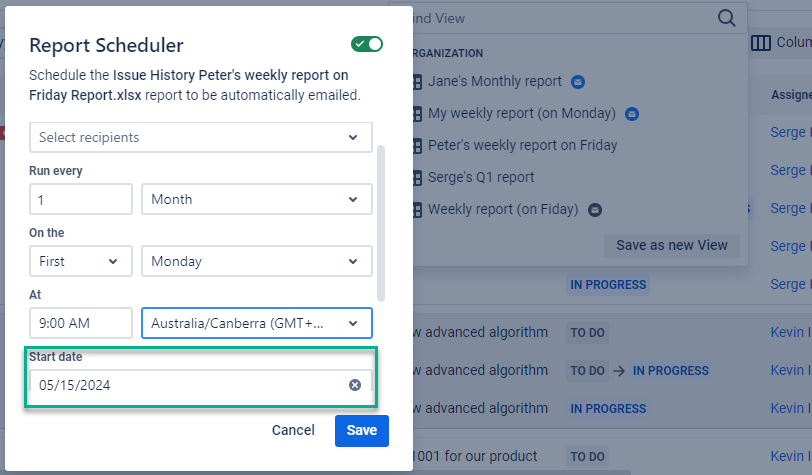Screen dimensions: 812x475
Task: Cancel the Report Scheduler dialog
Action: pos(293,430)
